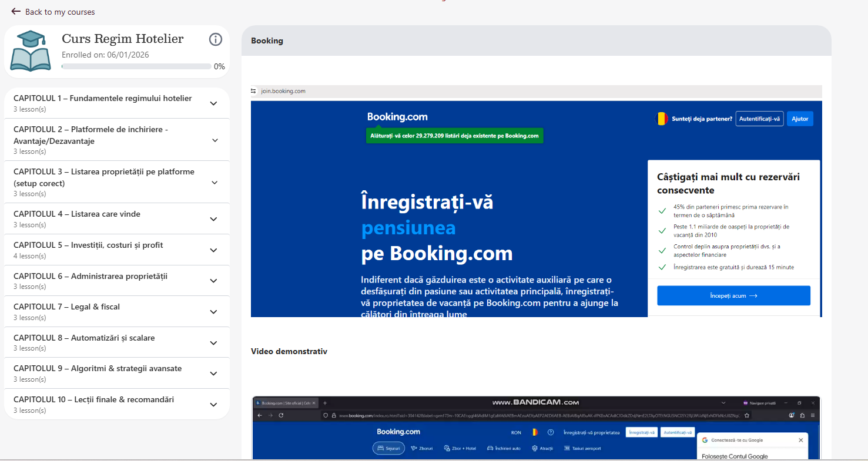
Task: Close the Google sign-in popup
Action: coord(800,440)
